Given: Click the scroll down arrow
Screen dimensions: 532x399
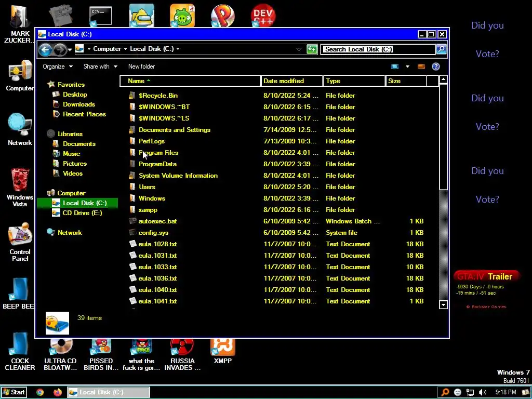Looking at the screenshot, I should [x=443, y=304].
